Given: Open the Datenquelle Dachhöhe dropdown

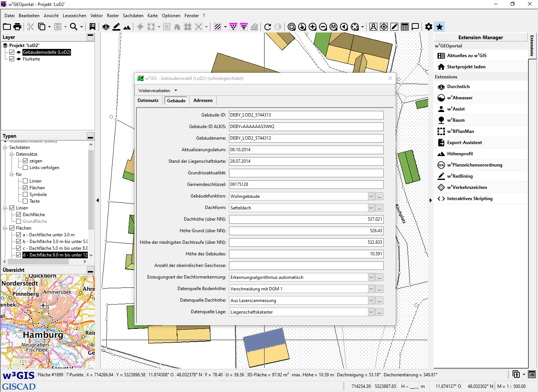Looking at the screenshot, I should coord(371,301).
